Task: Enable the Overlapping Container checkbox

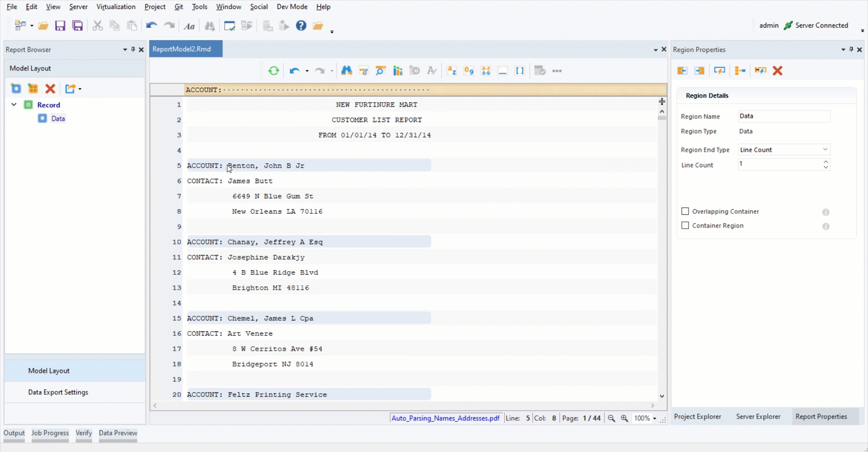Action: point(685,212)
